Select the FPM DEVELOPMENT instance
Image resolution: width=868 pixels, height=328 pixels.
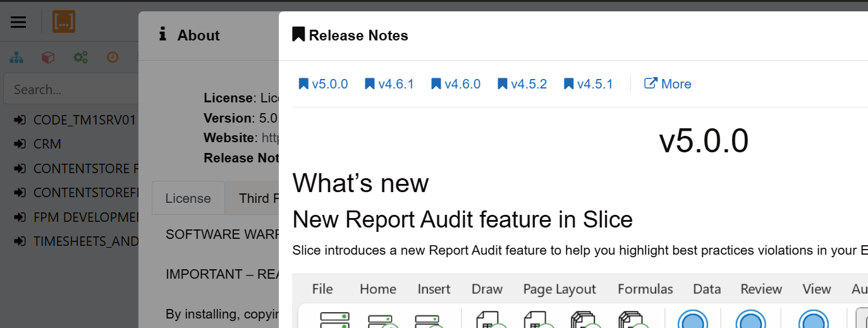pyautogui.click(x=85, y=217)
